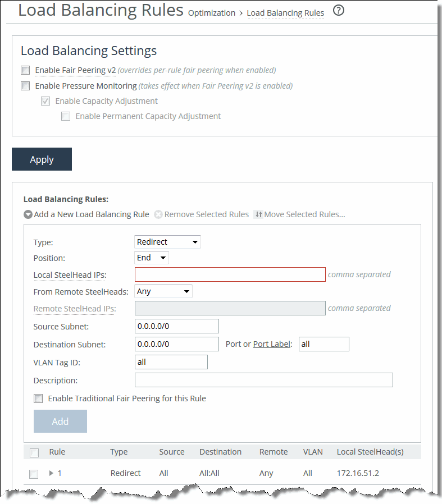The width and height of the screenshot is (442, 504).
Task: Enable Pressure Monitoring
Action: pos(25,86)
